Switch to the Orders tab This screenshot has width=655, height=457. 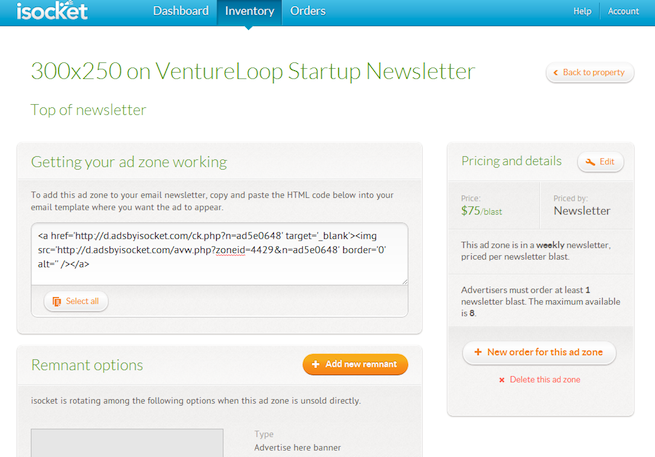tap(308, 11)
